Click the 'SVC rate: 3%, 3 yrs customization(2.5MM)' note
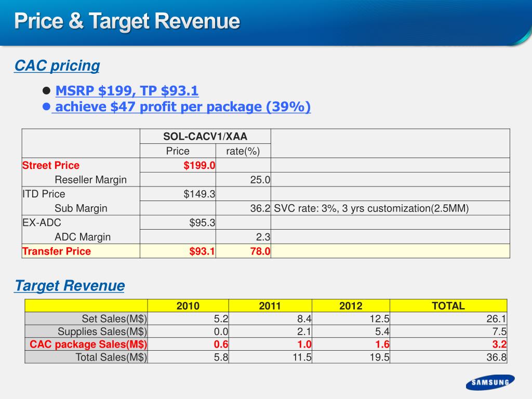Viewport: 532px width, 399px height. pyautogui.click(x=371, y=208)
